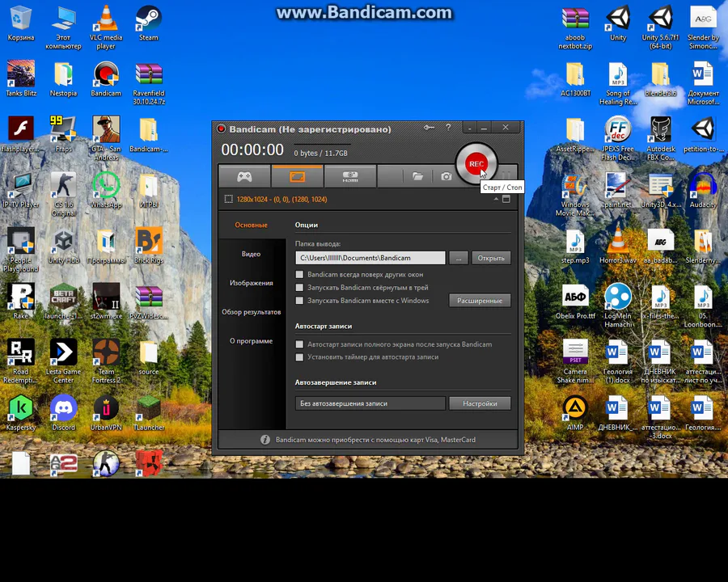Select the AIMP desktop icon
Viewport: 728px width, 582px height.
[x=575, y=412]
